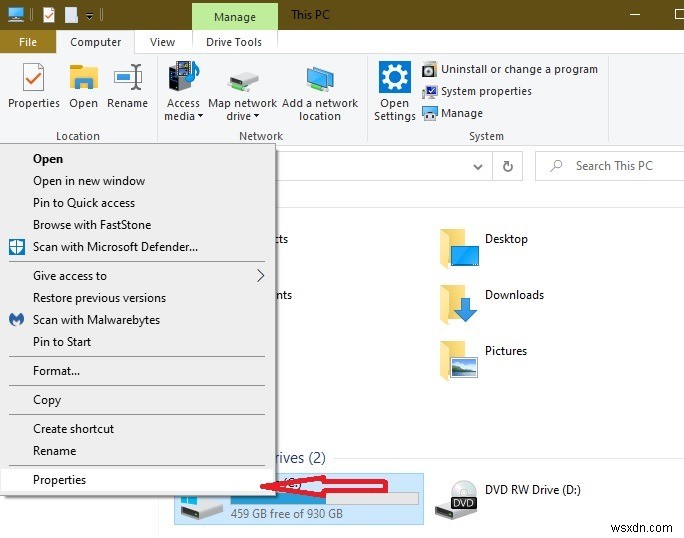Choose Give access to in the menu
Image resolution: width=684 pixels, height=538 pixels.
[137, 276]
